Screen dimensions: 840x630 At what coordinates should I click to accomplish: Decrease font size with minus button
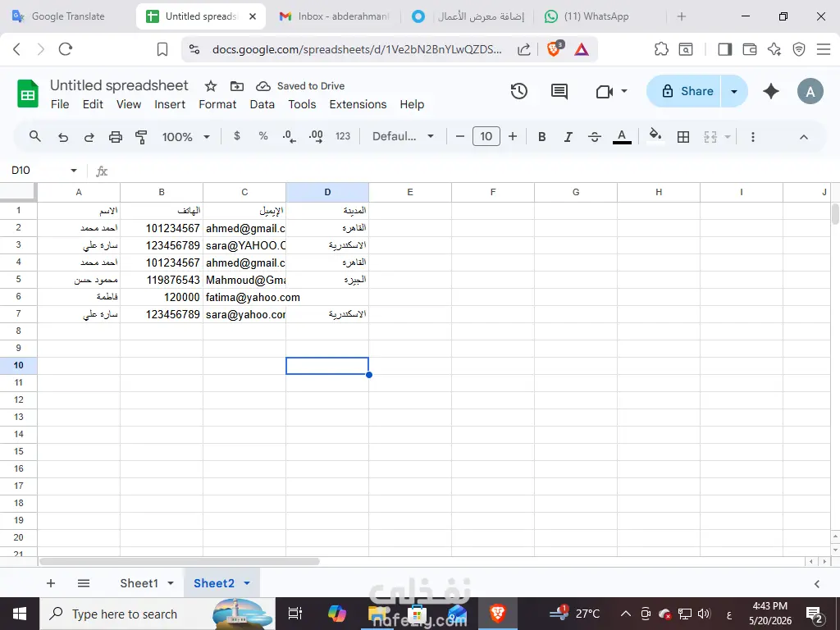pyautogui.click(x=459, y=137)
